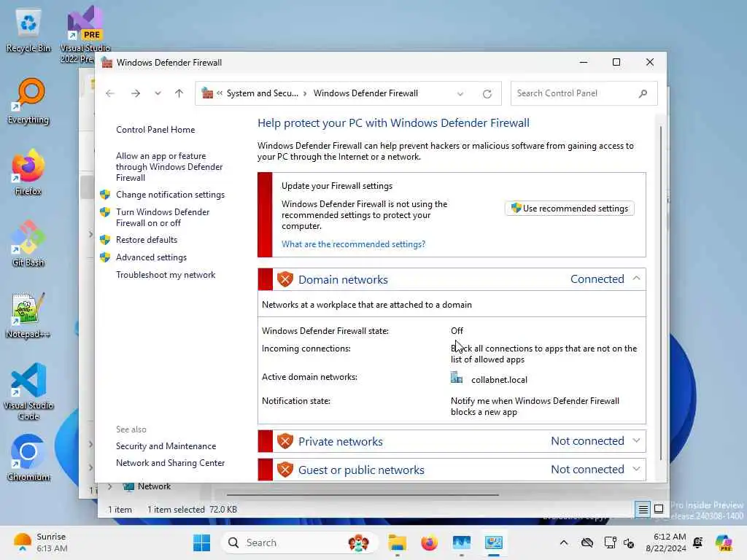747x560 pixels.
Task: Launch Chromium desktop shortcut
Action: [x=28, y=458]
